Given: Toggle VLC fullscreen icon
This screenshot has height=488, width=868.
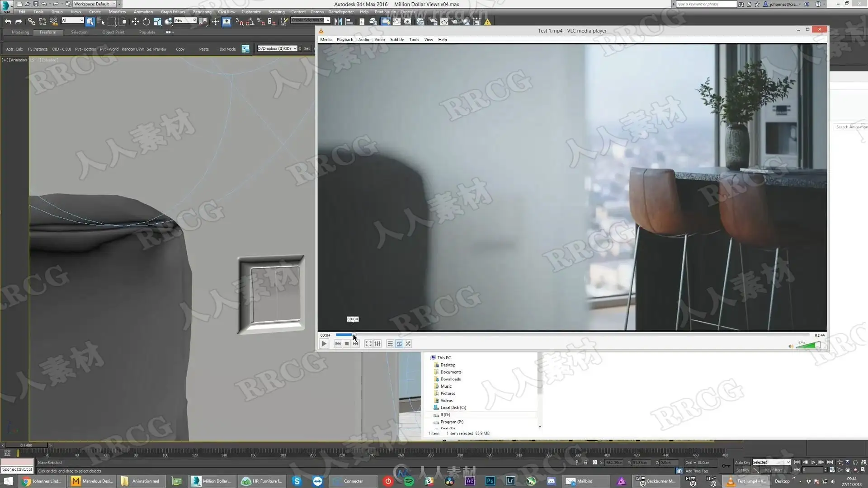Looking at the screenshot, I should click(368, 344).
